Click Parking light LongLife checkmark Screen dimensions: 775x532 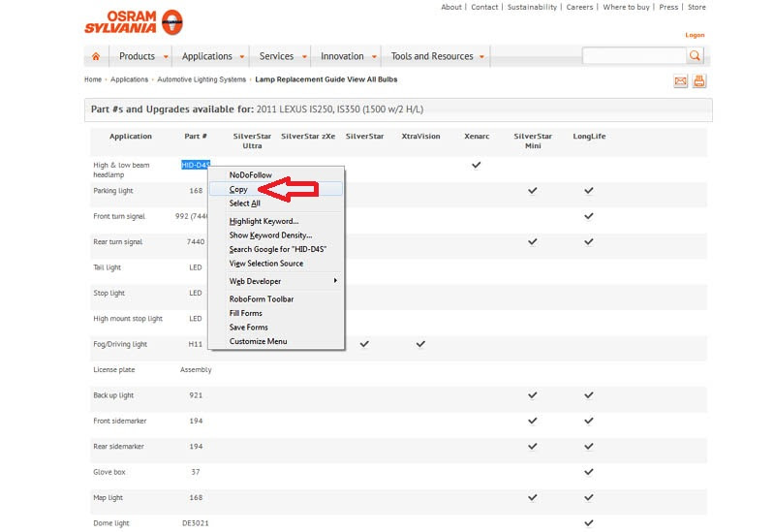[589, 190]
